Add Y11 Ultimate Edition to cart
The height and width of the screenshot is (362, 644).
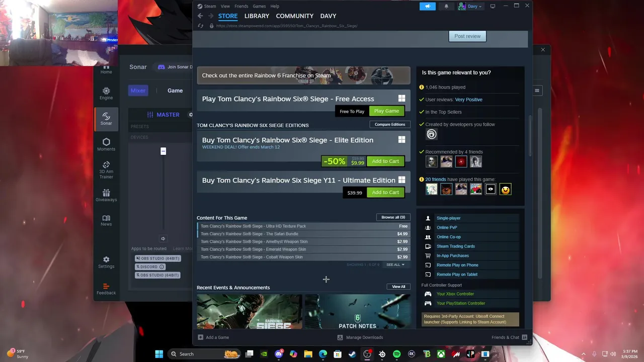point(385,193)
